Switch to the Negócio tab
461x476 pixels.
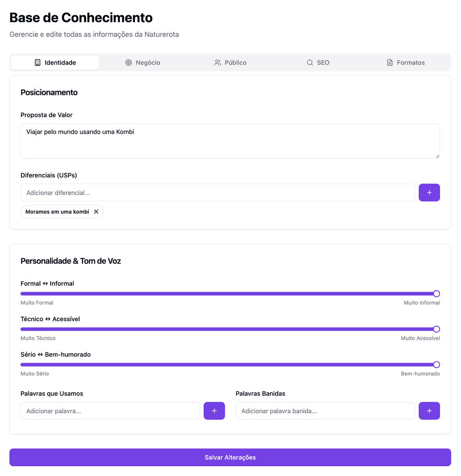click(143, 63)
